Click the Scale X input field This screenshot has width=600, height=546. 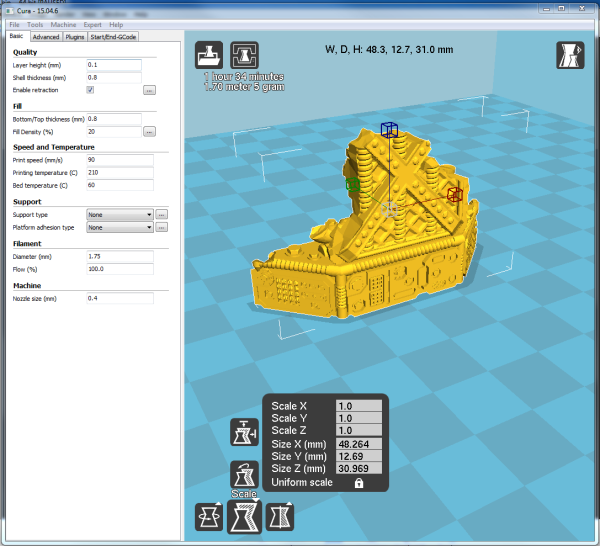(358, 406)
